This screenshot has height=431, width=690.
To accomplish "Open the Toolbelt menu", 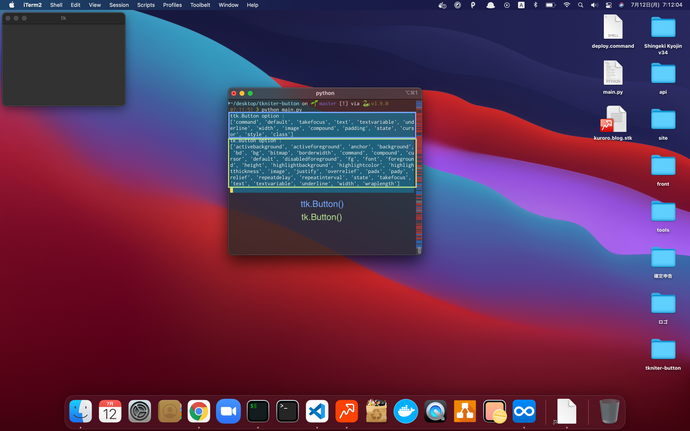I will click(x=200, y=5).
